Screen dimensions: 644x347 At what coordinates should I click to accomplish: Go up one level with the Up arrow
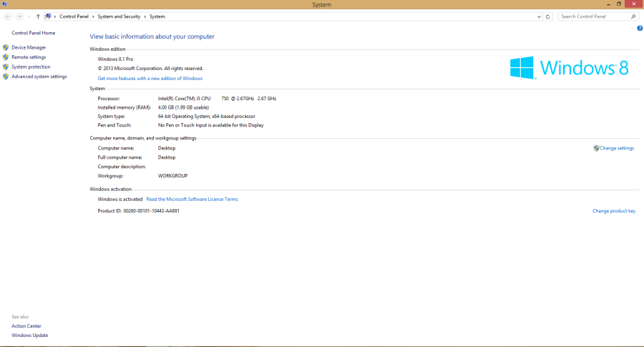point(38,16)
